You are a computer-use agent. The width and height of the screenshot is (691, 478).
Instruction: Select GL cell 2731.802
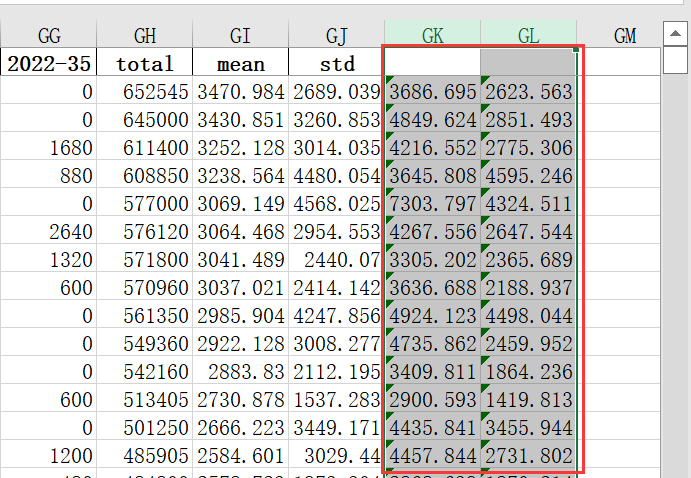(x=528, y=453)
